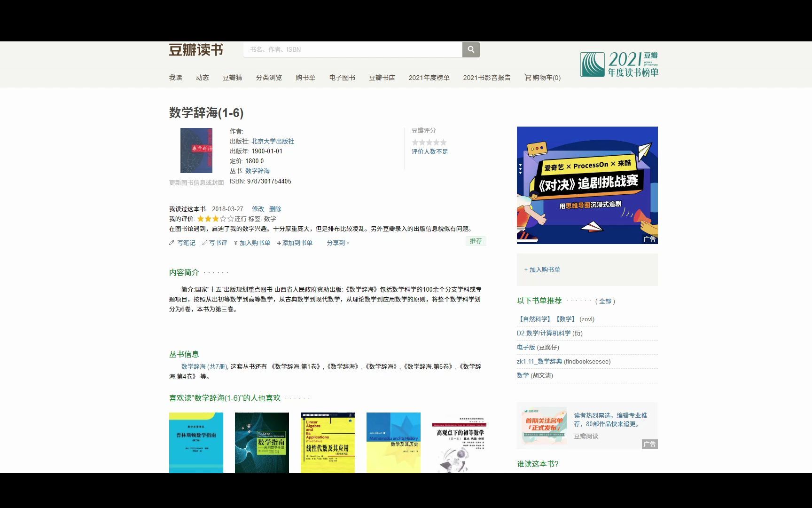Open the 《对决》追剧挑战赛 ad banner
812x508 pixels.
[x=587, y=185]
